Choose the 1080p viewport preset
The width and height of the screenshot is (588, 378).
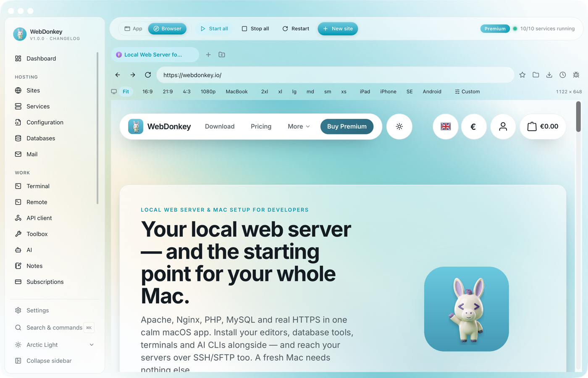208,92
